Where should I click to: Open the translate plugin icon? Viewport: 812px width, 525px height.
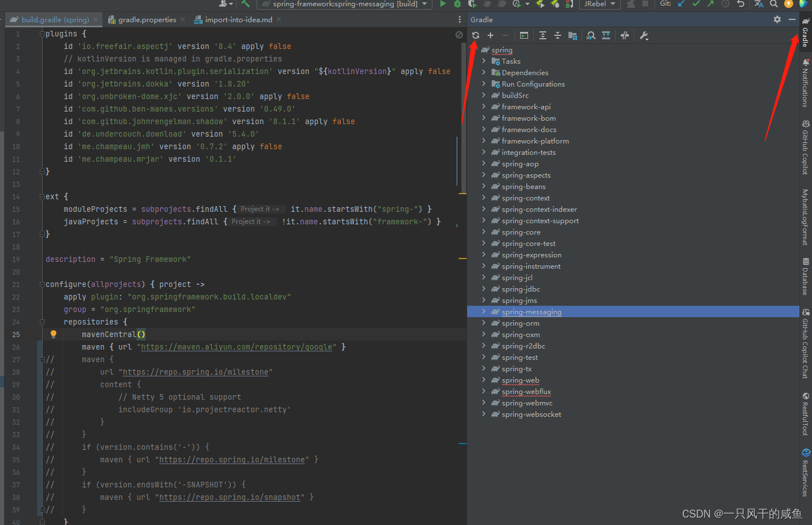click(x=759, y=4)
